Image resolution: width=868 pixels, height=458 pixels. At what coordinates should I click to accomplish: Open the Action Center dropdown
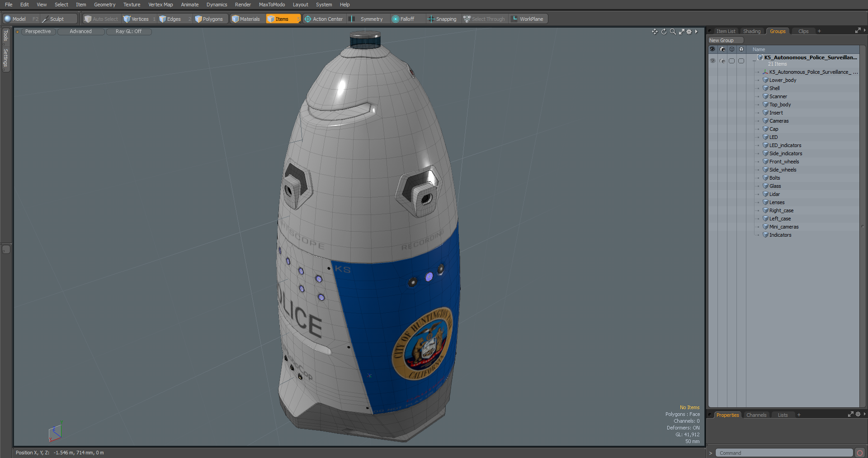point(324,19)
